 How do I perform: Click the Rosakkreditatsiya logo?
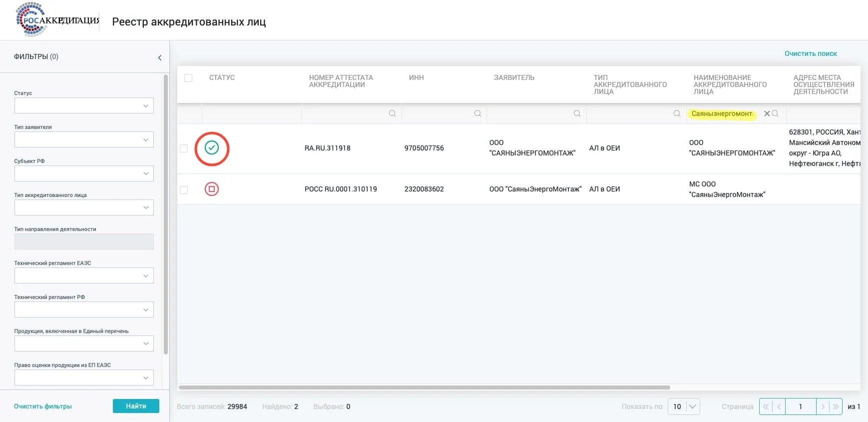tap(57, 19)
